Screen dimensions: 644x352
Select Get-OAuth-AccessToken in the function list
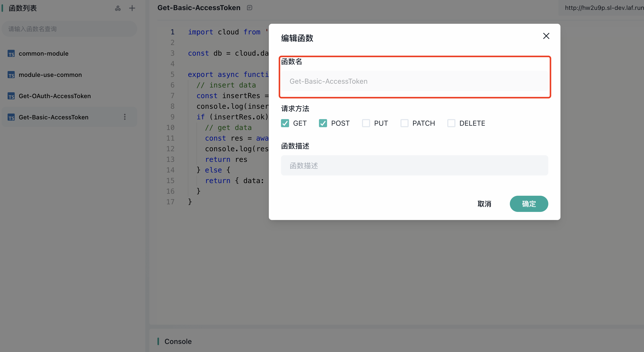pos(55,96)
